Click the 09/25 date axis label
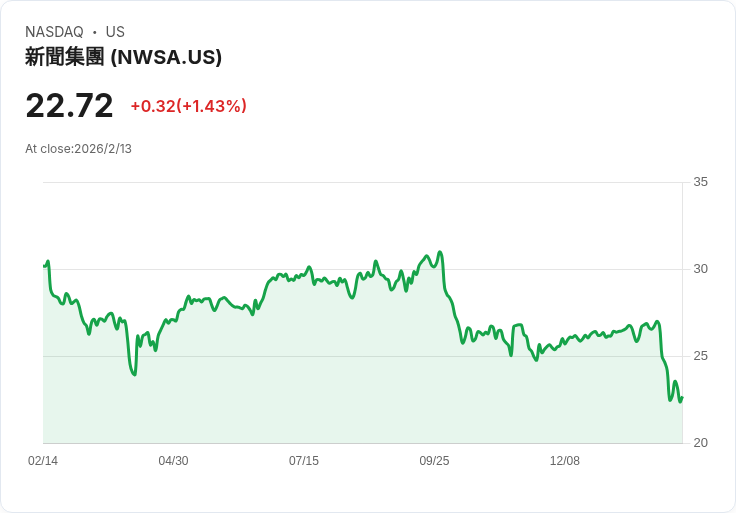 434,461
